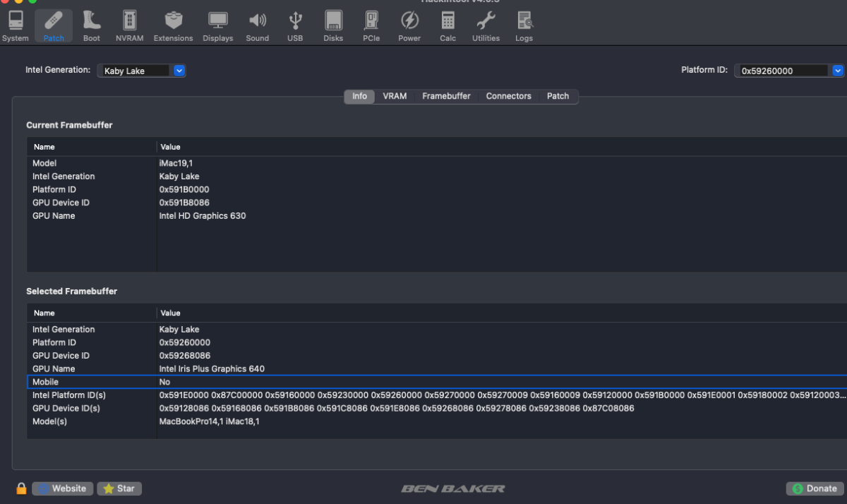The height and width of the screenshot is (504, 847).
Task: Click the No value for Mobile
Action: (x=164, y=382)
